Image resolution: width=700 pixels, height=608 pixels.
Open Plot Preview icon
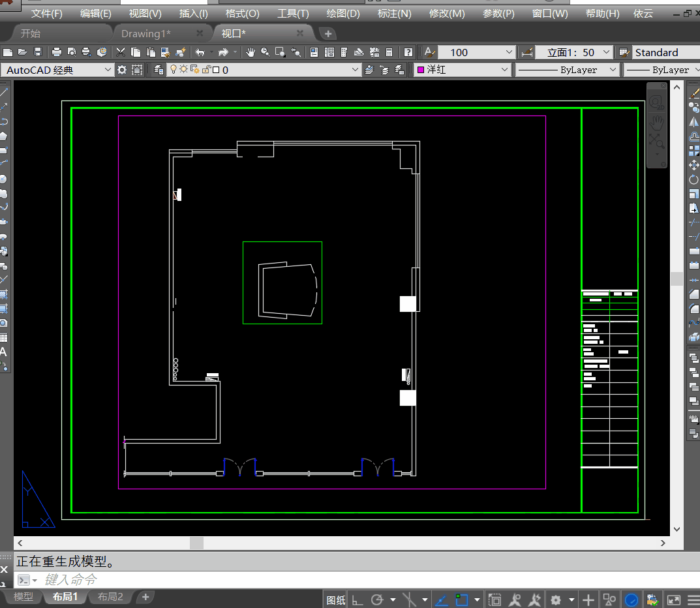click(71, 52)
